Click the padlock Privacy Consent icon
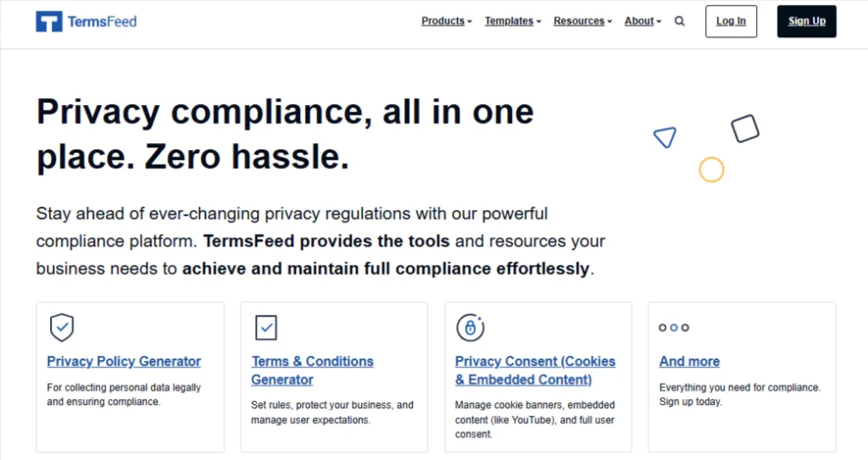 coord(470,327)
